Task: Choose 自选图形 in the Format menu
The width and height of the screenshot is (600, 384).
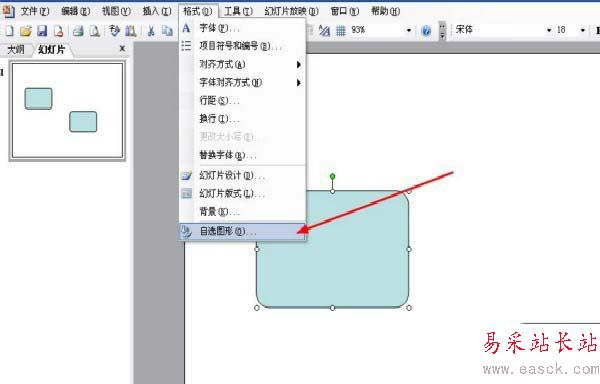Action: pos(243,231)
